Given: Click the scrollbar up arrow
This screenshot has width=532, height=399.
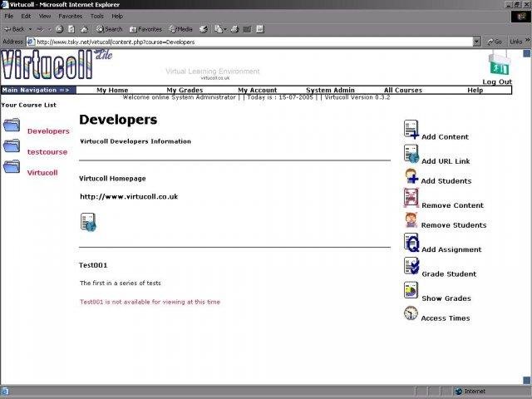Looking at the screenshot, I should (527, 53).
